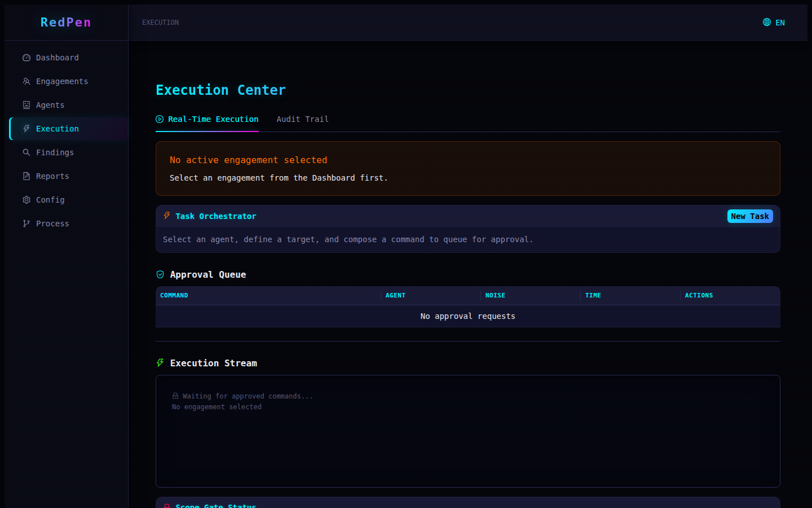Image resolution: width=812 pixels, height=508 pixels.
Task: Open Config settings page
Action: 67,200
